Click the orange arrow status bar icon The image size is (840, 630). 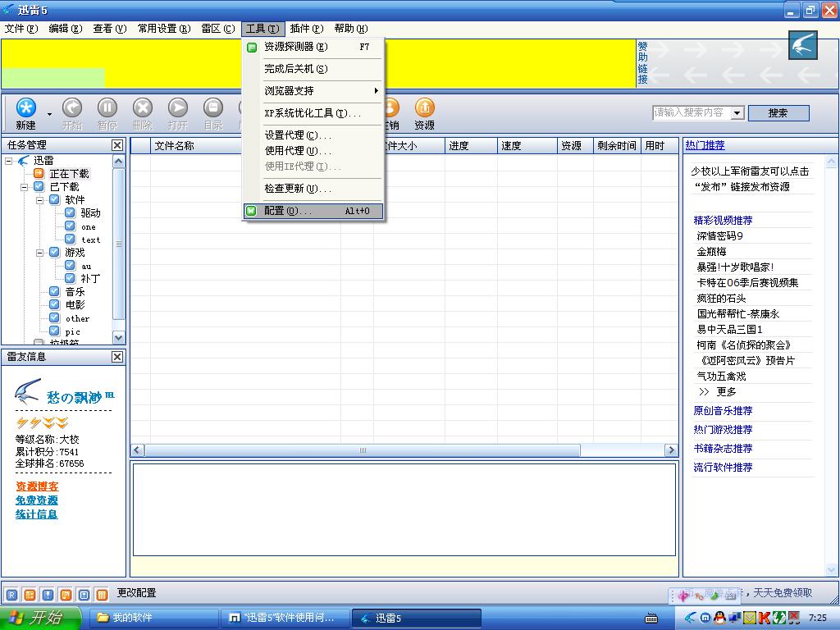(x=66, y=594)
